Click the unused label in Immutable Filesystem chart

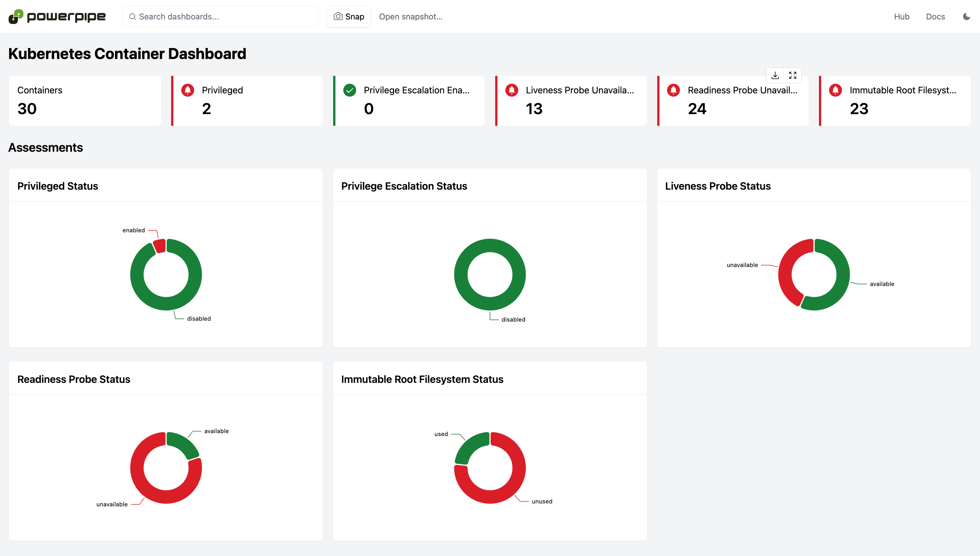tap(542, 502)
